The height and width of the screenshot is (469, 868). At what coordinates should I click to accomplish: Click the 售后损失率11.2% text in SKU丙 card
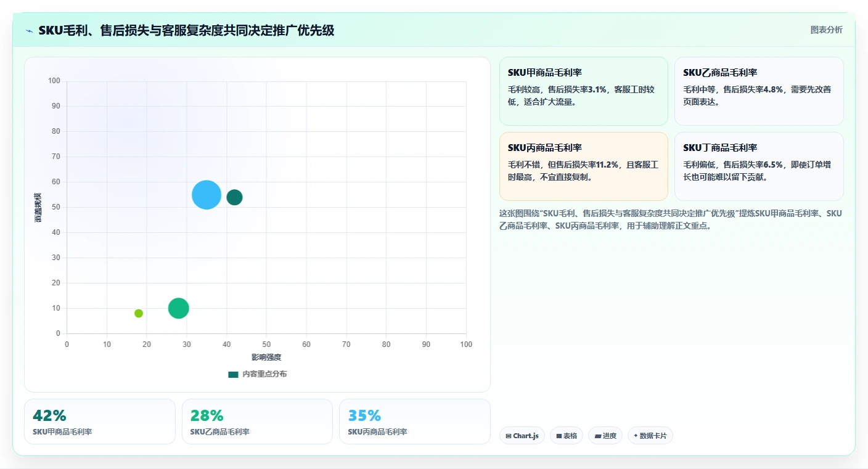(x=587, y=165)
